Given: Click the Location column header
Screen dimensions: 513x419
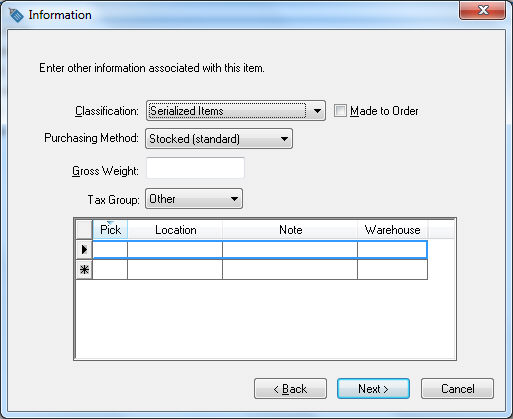Looking at the screenshot, I should tap(175, 230).
